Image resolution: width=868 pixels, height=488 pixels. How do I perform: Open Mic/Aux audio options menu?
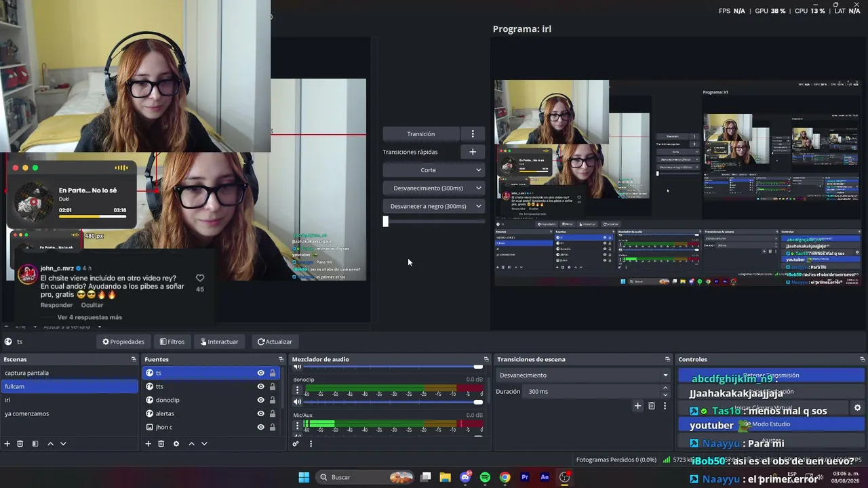(x=297, y=425)
